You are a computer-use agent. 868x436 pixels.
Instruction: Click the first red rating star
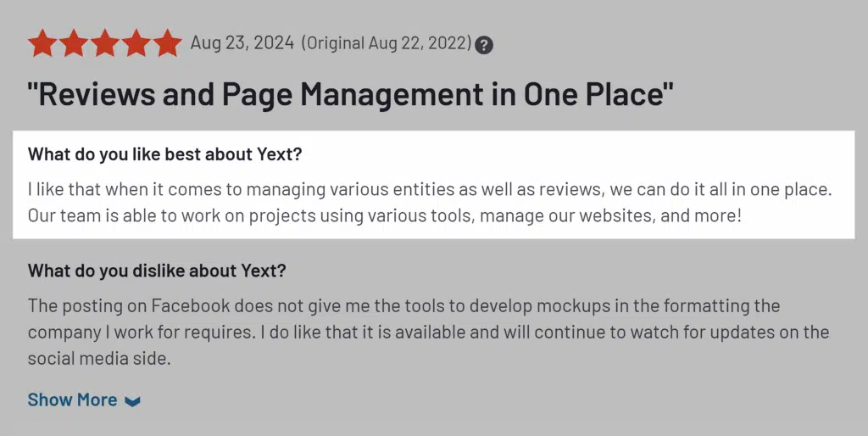pyautogui.click(x=42, y=42)
